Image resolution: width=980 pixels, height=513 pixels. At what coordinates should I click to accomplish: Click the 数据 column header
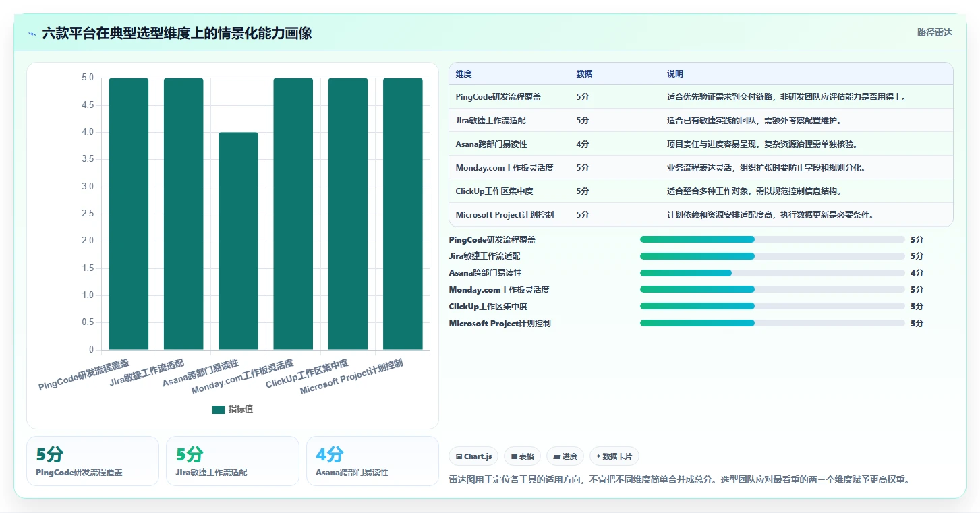click(x=584, y=73)
